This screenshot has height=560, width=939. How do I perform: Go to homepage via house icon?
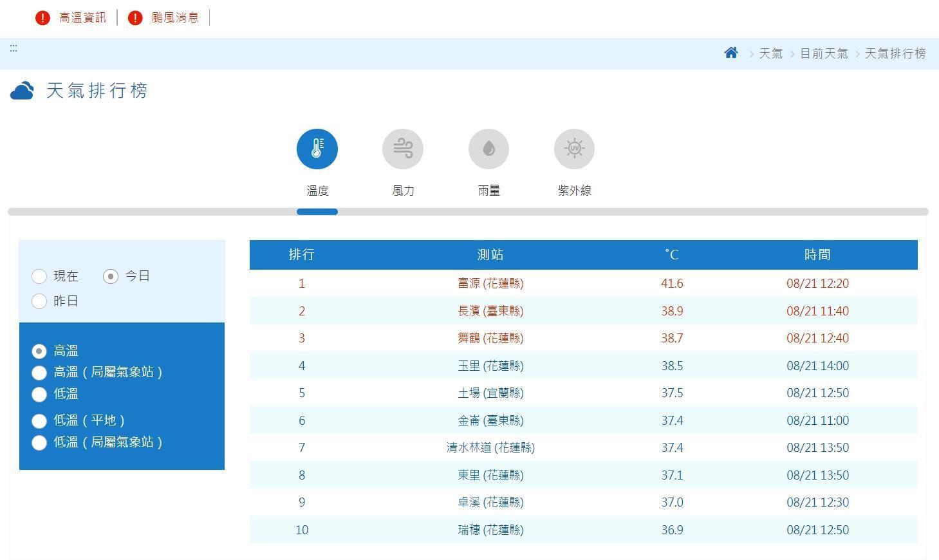(x=730, y=53)
